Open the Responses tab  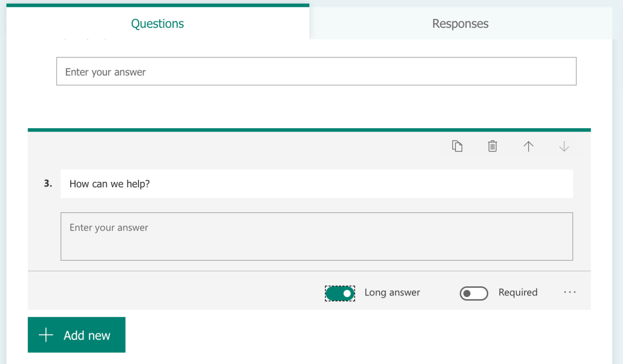(460, 23)
